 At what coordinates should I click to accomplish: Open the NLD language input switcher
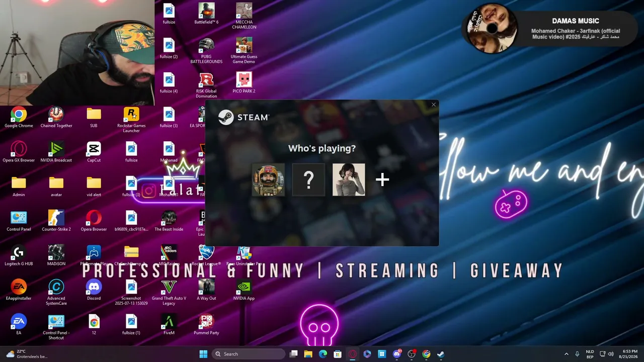tap(590, 354)
